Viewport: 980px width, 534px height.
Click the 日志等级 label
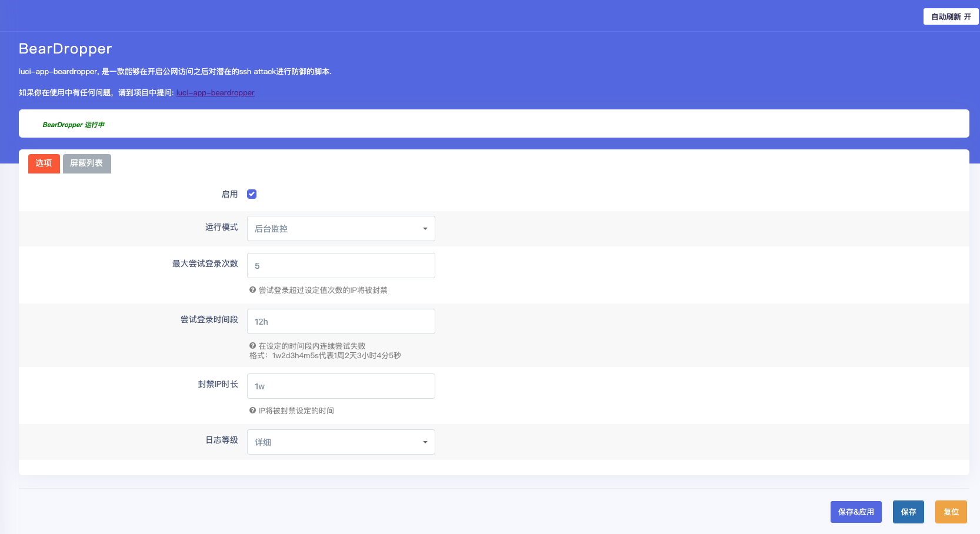point(221,440)
